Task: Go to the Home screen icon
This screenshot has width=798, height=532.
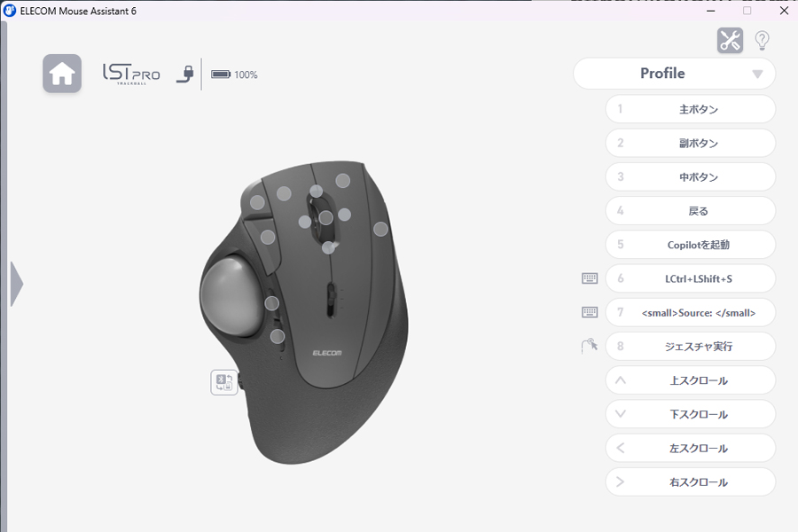Action: pyautogui.click(x=62, y=74)
